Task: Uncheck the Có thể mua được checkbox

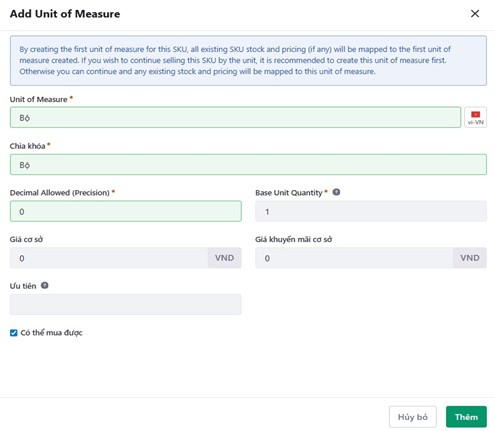Action: [x=14, y=333]
